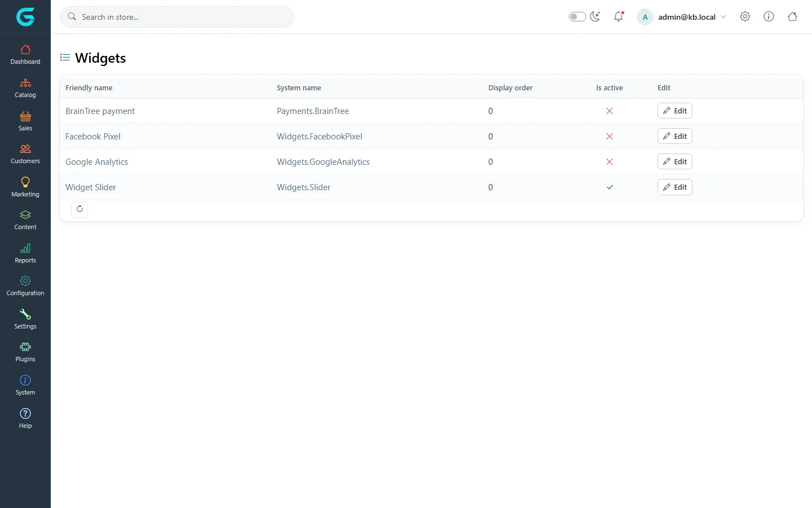Click the System name column header

[x=299, y=87]
